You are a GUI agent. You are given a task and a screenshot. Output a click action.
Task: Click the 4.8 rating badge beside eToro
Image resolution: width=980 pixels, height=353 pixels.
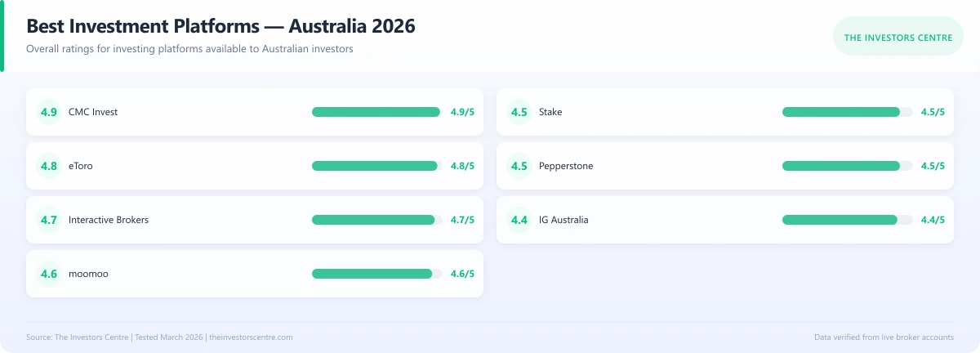(x=49, y=166)
